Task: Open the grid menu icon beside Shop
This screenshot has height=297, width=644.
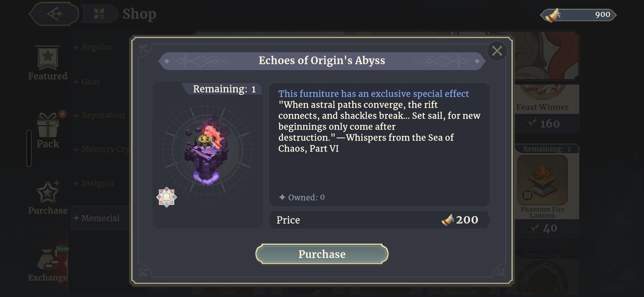Action: coord(99,14)
